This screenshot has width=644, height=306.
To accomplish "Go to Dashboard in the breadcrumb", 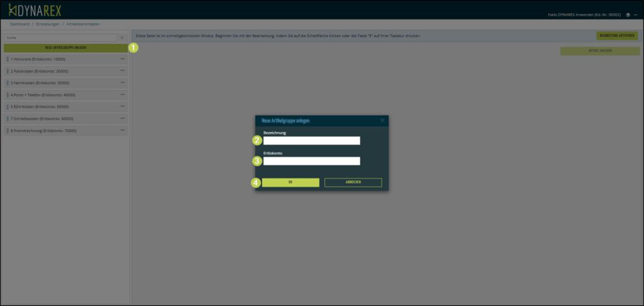I will coord(19,24).
